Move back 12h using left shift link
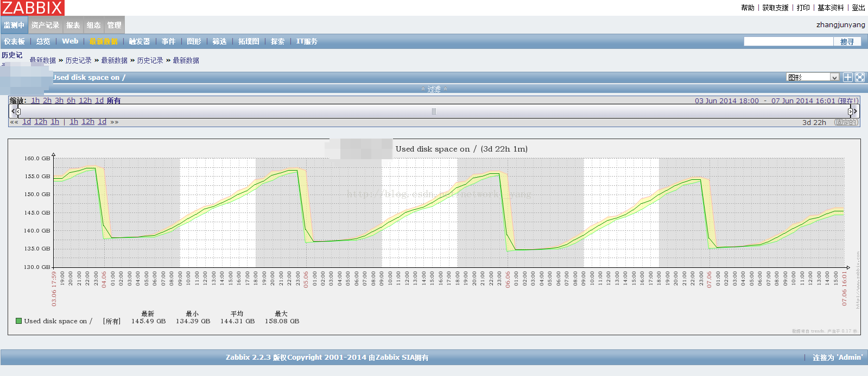Image resolution: width=868 pixels, height=376 pixels. 41,122
